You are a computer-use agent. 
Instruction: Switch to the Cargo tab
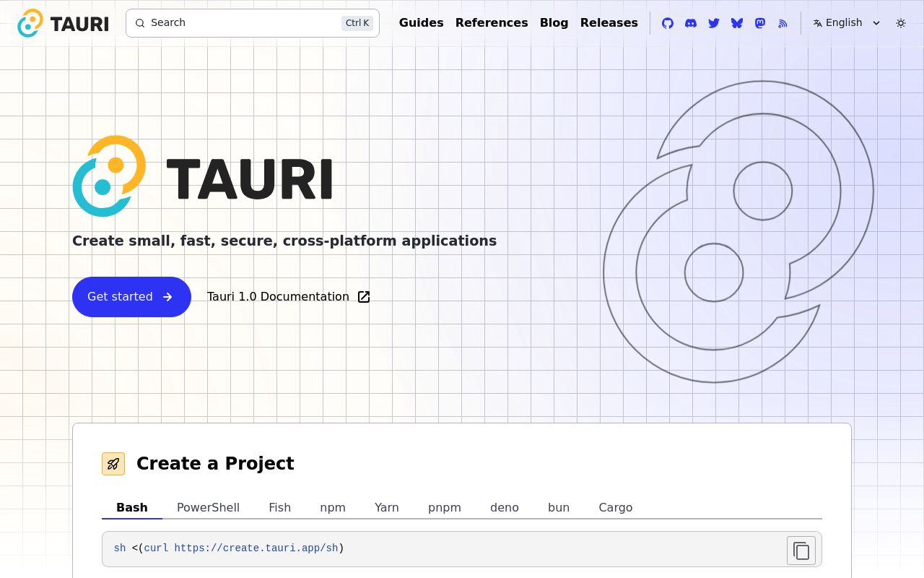click(615, 507)
